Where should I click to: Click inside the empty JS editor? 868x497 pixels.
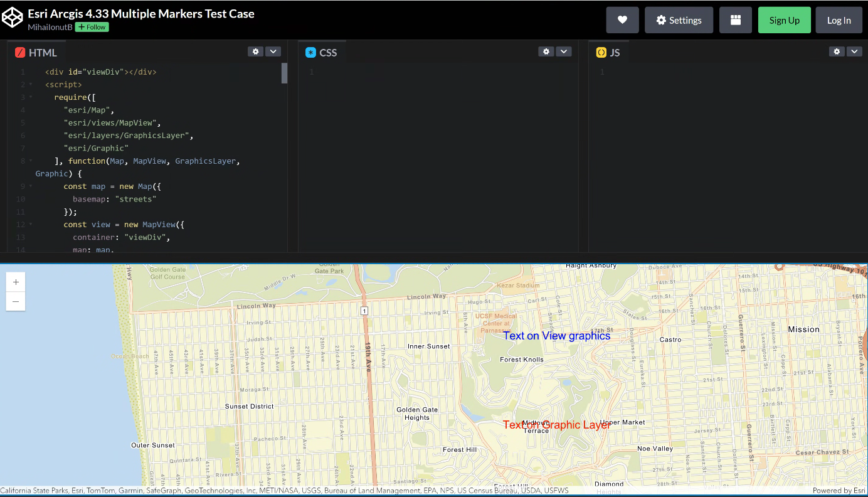728,157
